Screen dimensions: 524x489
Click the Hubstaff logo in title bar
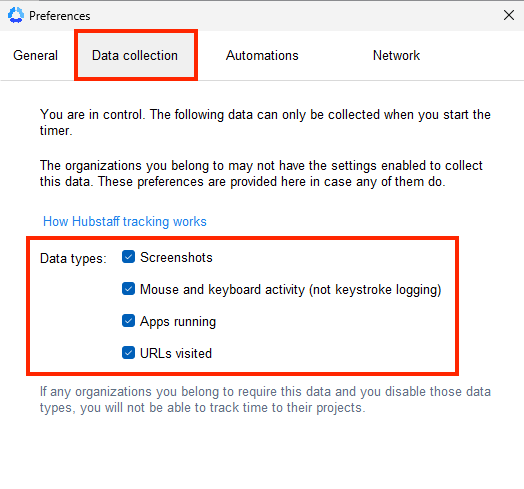tap(16, 15)
